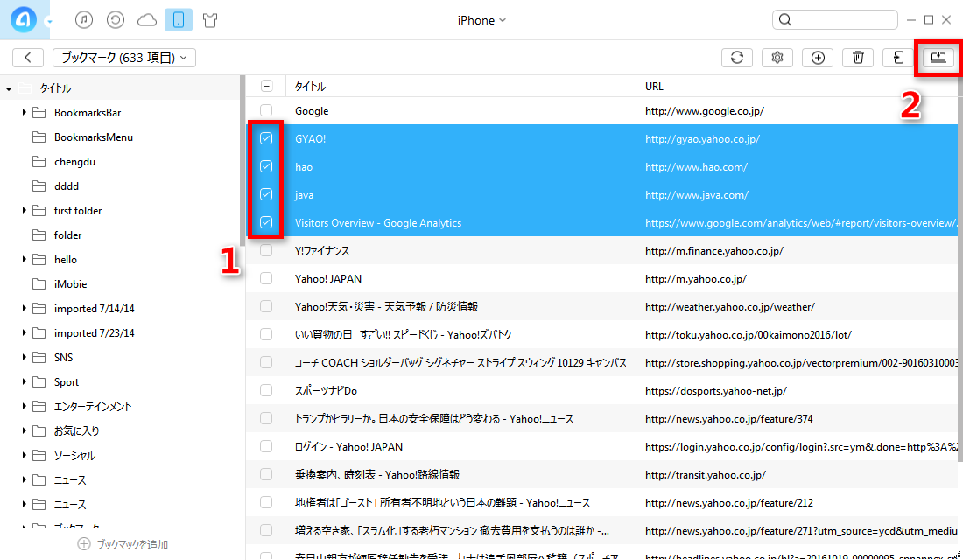This screenshot has height=560, width=963.
Task: Sort by タイトル column header
Action: tap(460, 86)
